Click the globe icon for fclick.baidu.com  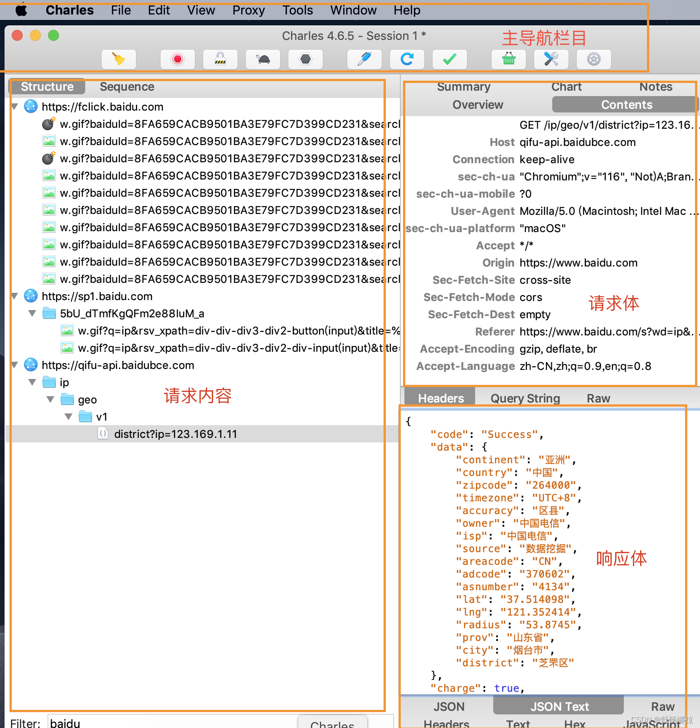point(30,107)
